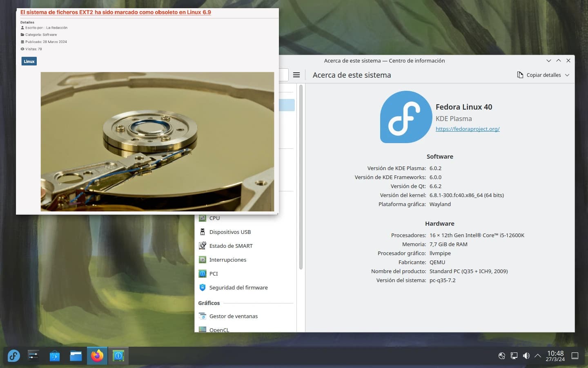Open the Copiar detalles dropdown arrow

567,75
